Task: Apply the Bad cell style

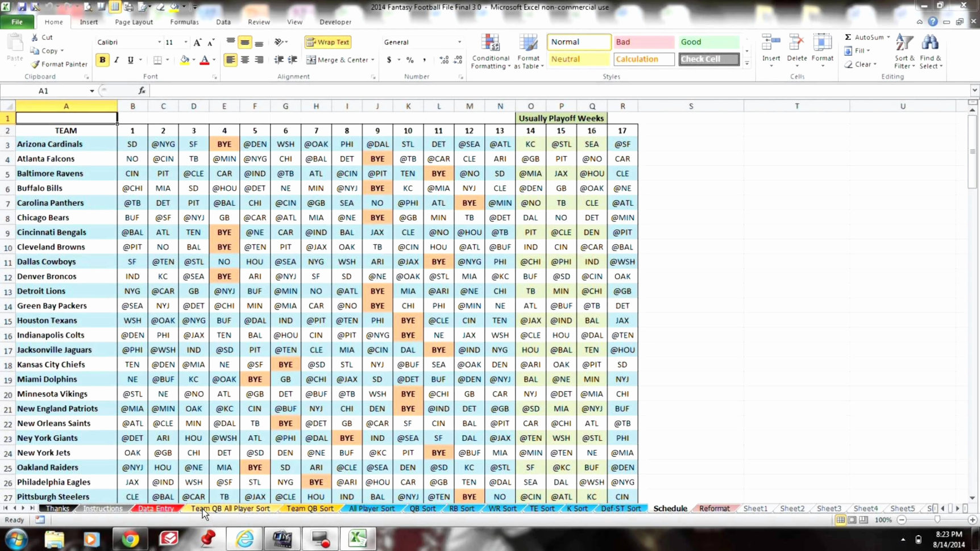Action: coord(643,41)
